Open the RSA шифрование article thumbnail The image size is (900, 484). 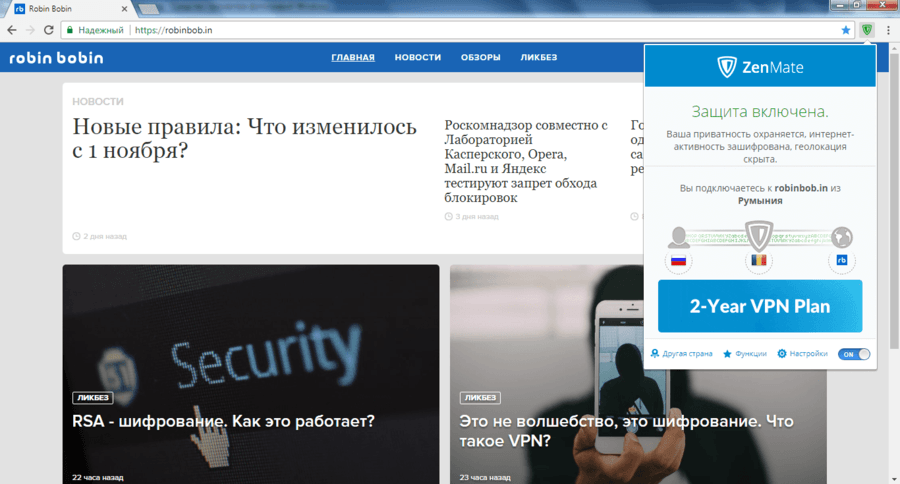tap(251, 374)
